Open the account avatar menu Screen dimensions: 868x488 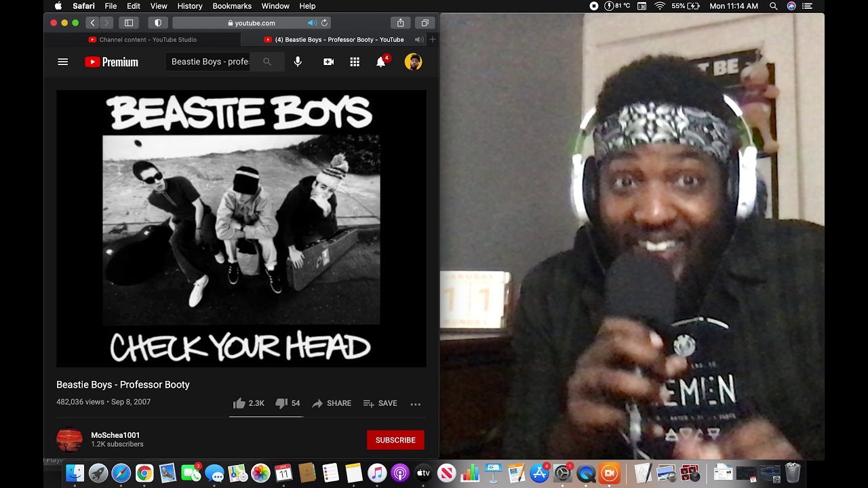(x=413, y=62)
